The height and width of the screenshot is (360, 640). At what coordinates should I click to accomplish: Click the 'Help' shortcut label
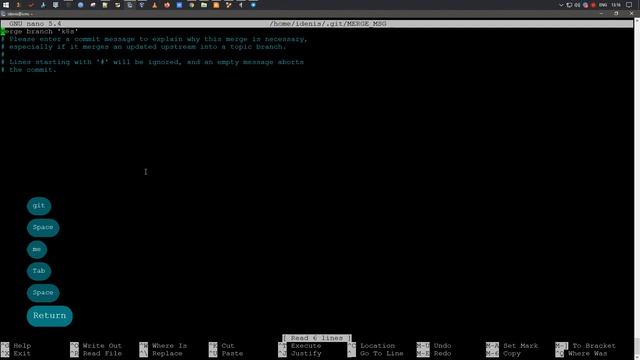tap(22, 346)
